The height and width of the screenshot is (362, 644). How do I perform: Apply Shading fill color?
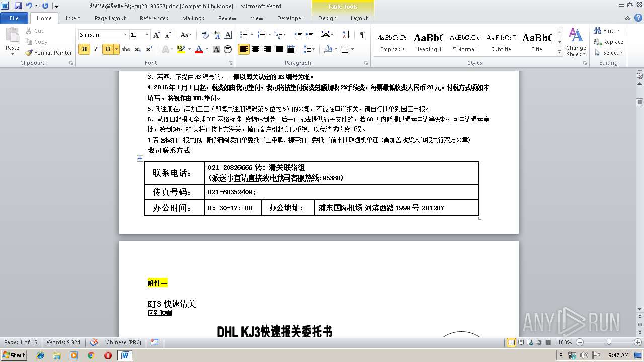click(328, 49)
